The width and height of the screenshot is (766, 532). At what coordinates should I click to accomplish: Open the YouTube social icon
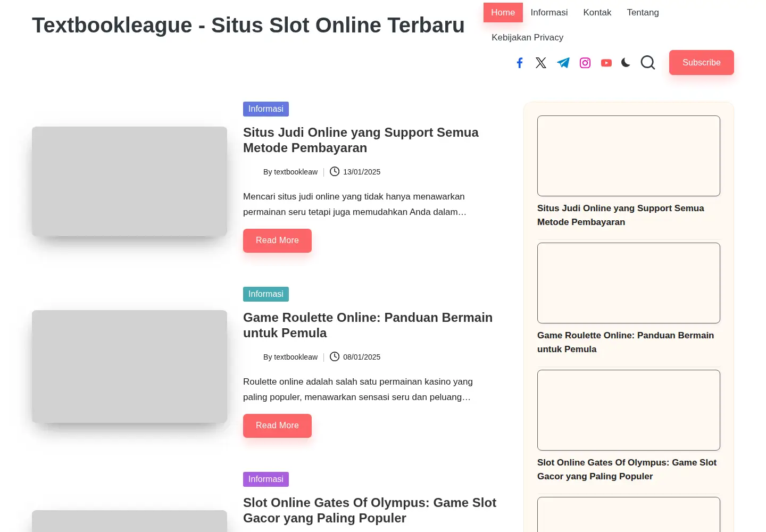tap(606, 63)
